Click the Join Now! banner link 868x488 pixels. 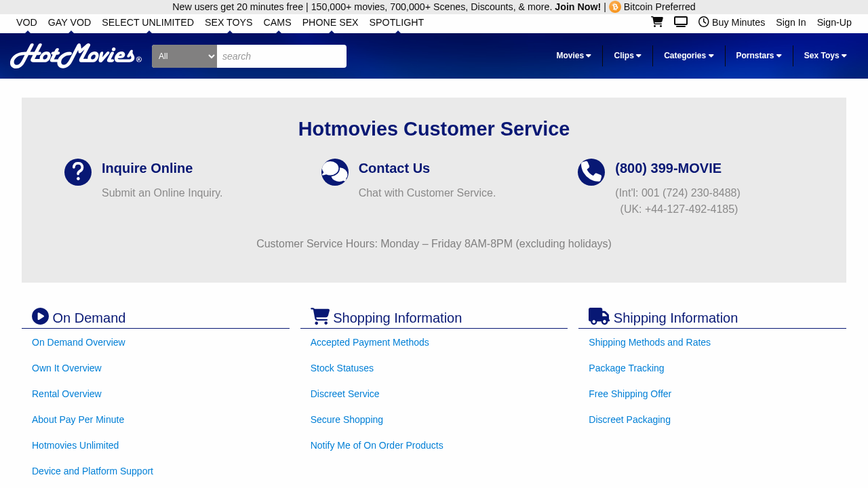pyautogui.click(x=578, y=7)
